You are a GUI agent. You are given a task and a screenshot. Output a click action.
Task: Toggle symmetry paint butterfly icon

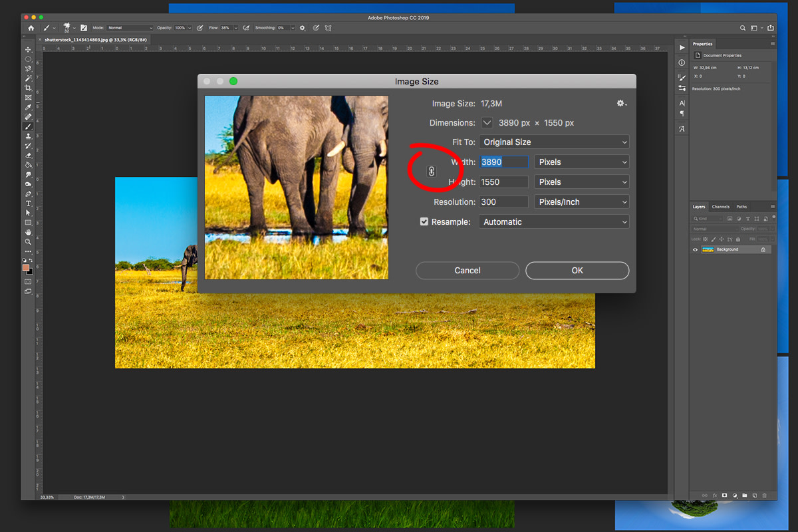click(327, 28)
